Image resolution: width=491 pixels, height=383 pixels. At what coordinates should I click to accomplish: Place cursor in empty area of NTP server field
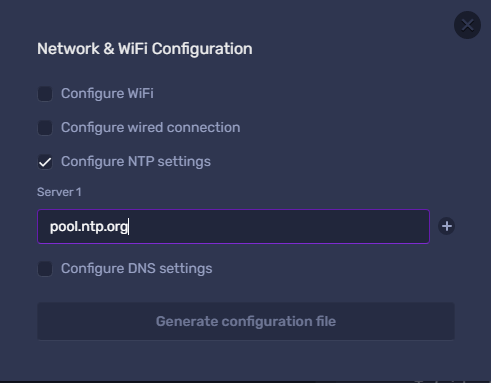coord(277,227)
